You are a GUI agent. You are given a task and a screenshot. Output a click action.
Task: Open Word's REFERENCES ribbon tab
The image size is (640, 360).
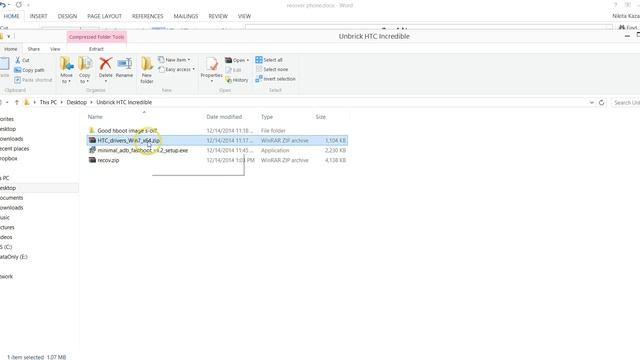147,16
